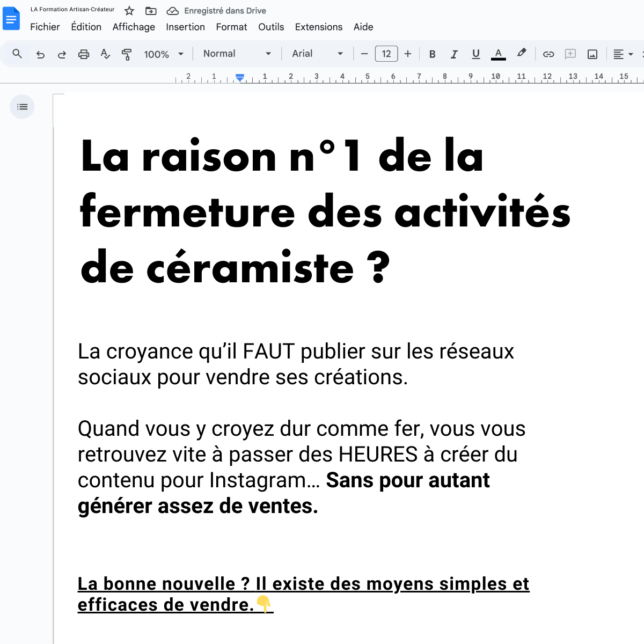This screenshot has height=644, width=644.
Task: Open the search menus magnifier
Action: pyautogui.click(x=17, y=54)
